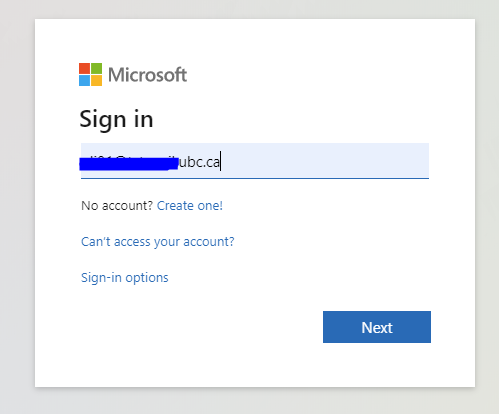Open the "Sign-in options" link
This screenshot has width=499, height=414.
tap(125, 278)
